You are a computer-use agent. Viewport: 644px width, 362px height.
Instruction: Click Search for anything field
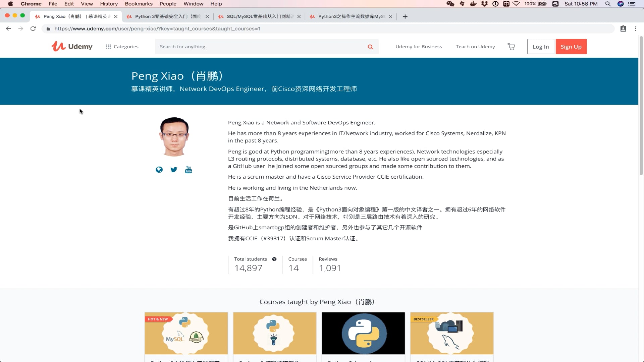tap(262, 47)
